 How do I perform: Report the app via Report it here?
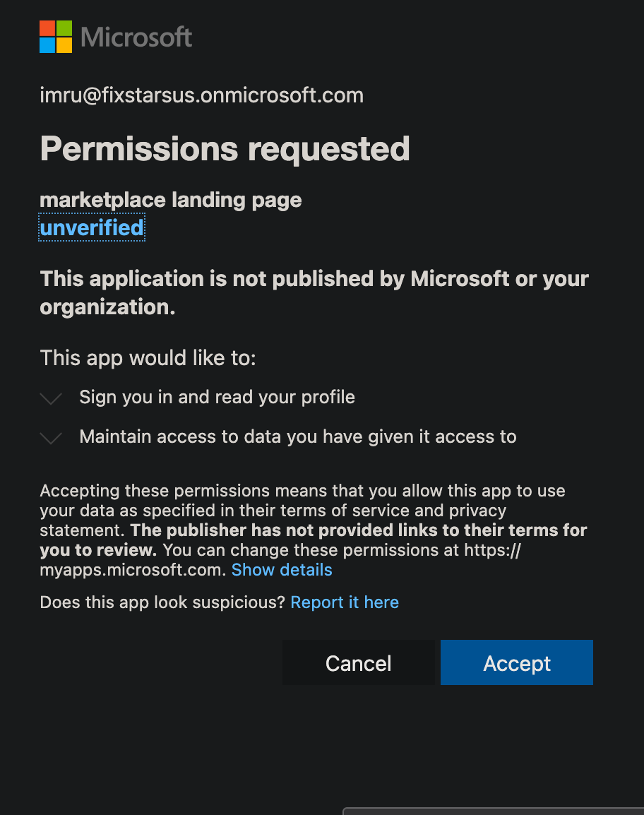[x=345, y=602]
